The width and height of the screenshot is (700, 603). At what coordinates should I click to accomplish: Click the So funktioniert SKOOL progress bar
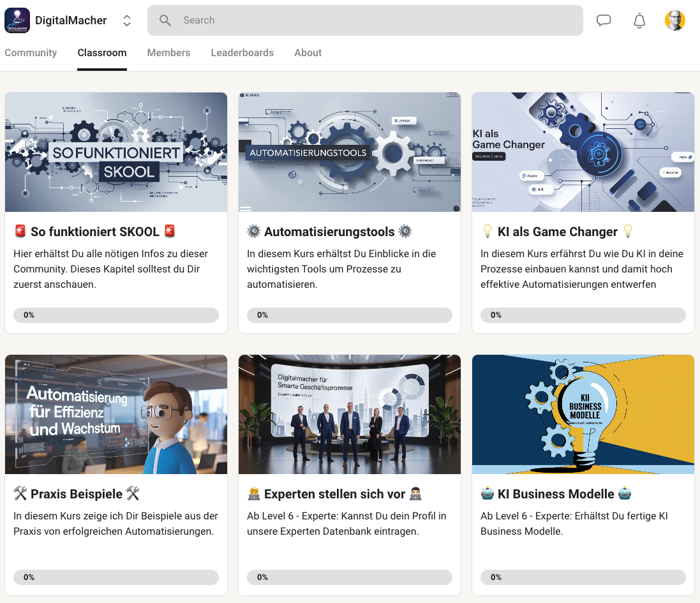pos(116,315)
